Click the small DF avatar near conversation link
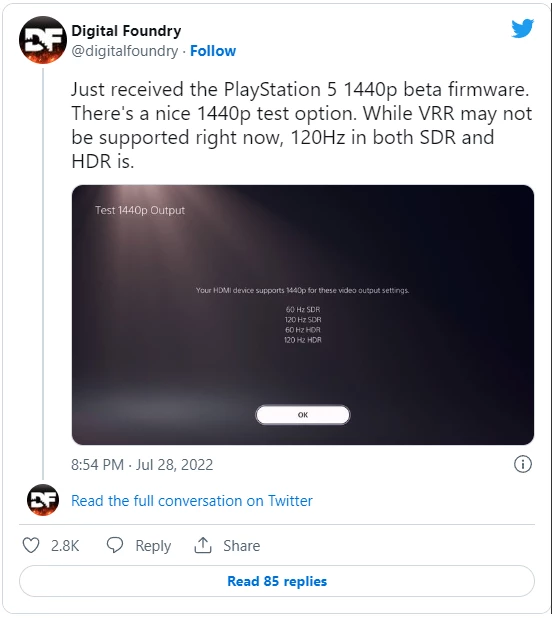Viewport: 552px width, 619px height. coord(43,500)
